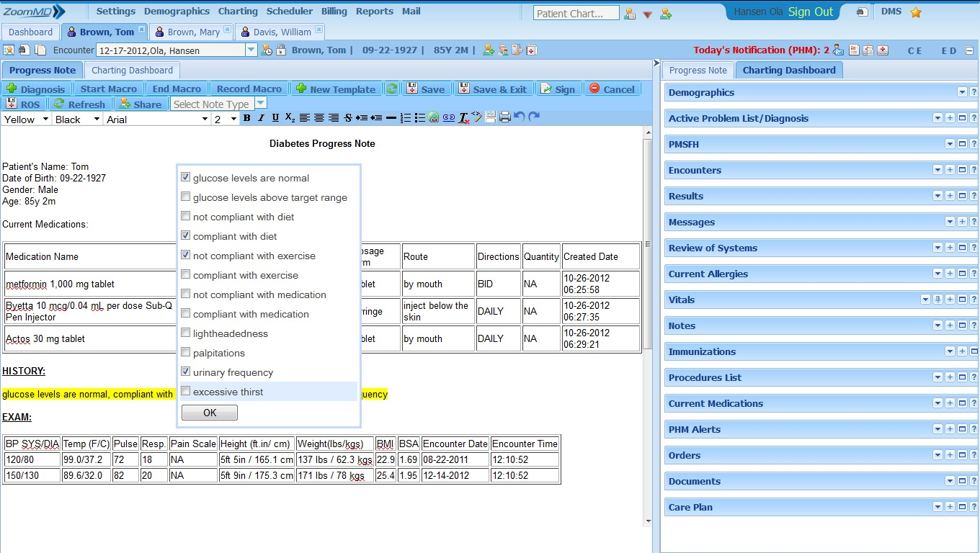
Task: Add a new entry in Encounters panel
Action: [x=950, y=170]
